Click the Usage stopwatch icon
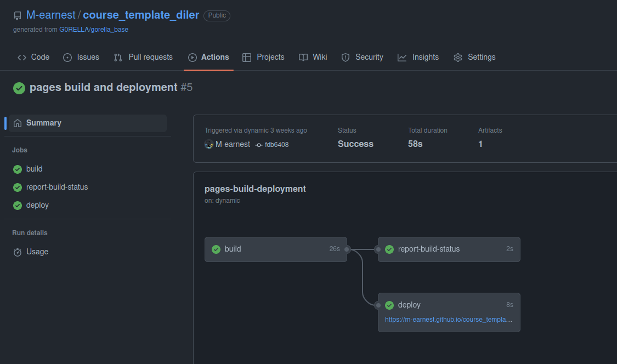The width and height of the screenshot is (617, 364). [x=18, y=252]
